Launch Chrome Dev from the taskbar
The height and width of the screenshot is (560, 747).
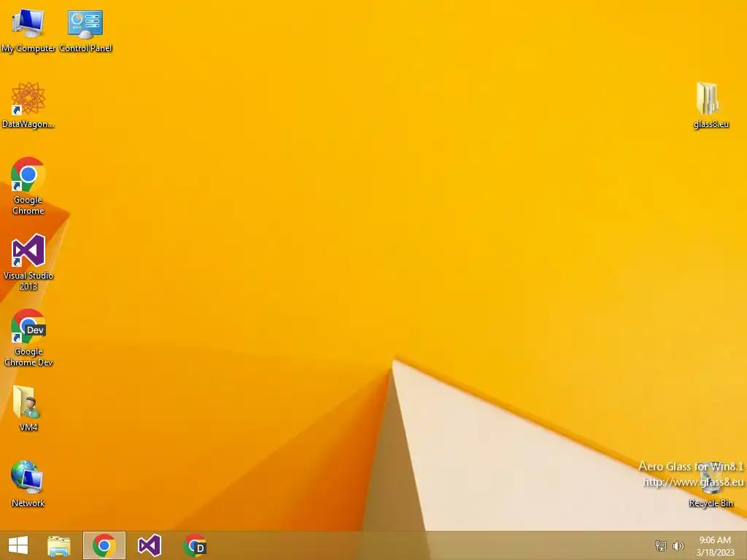[195, 545]
